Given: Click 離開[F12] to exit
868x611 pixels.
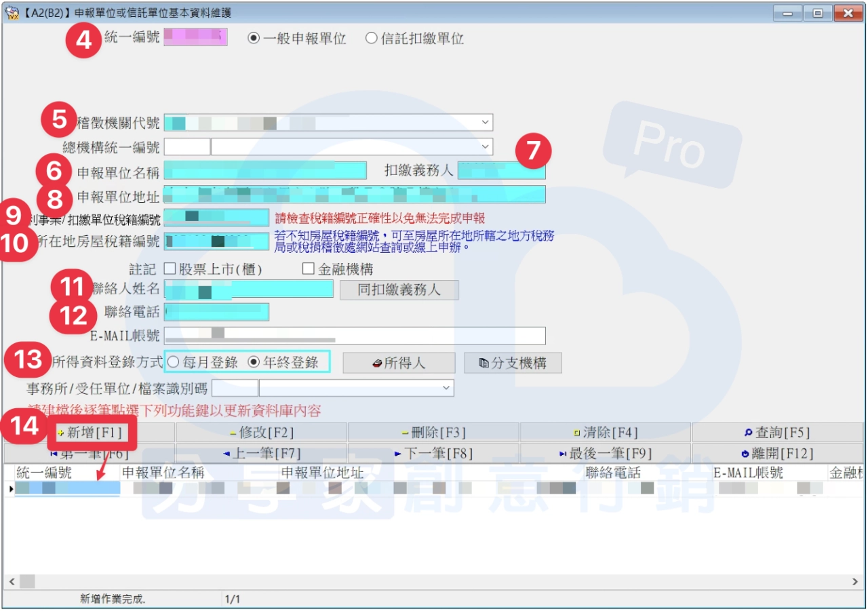Looking at the screenshot, I should 777,453.
